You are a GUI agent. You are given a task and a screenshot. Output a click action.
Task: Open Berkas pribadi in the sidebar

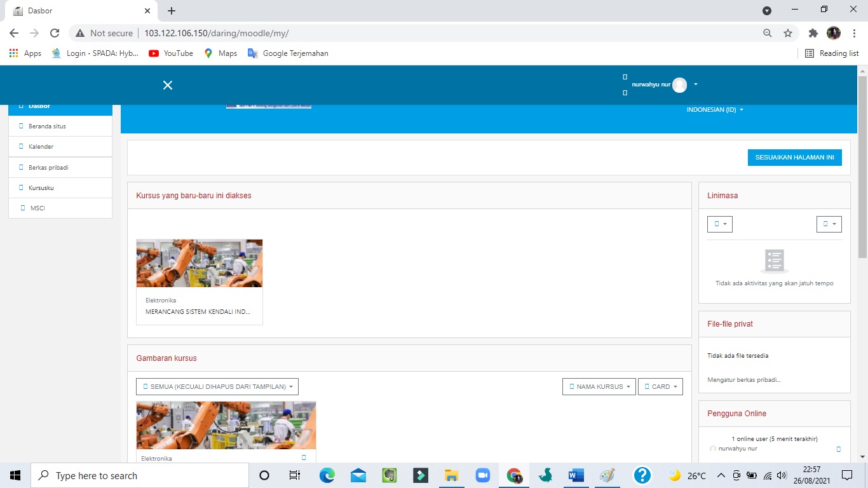click(48, 168)
